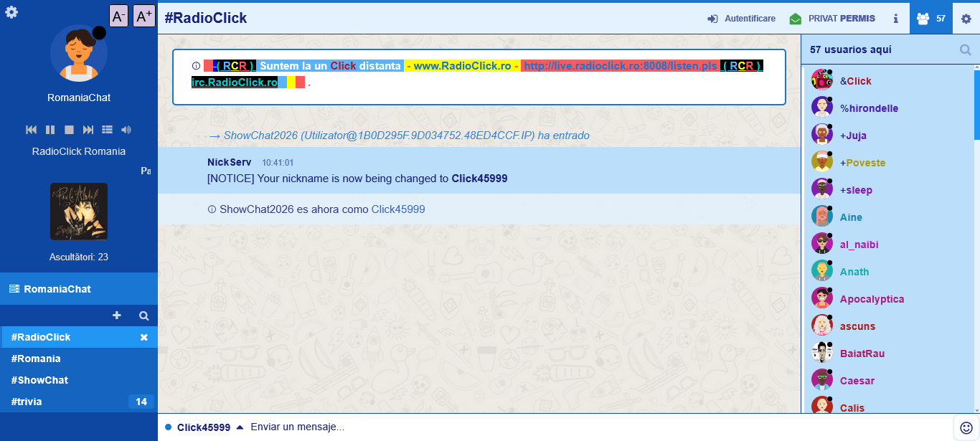980x441 pixels.
Task: Search channels with sidebar magnifier icon
Action: (x=143, y=316)
